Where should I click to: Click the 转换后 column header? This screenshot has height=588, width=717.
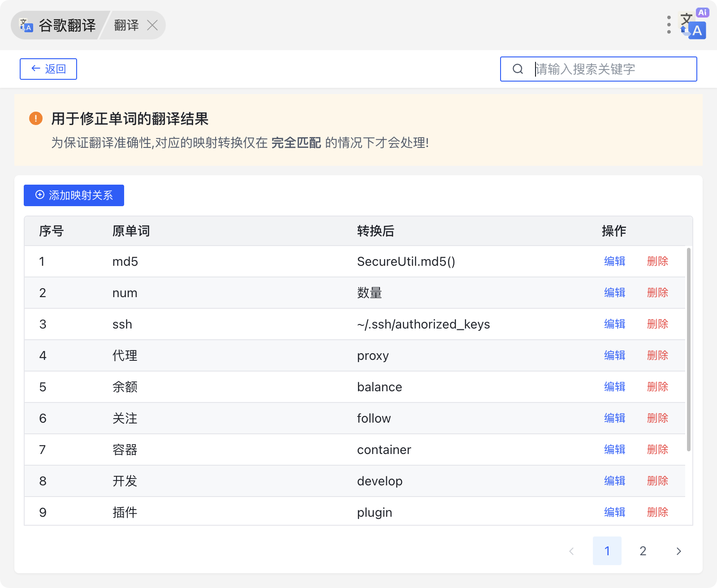pos(376,231)
